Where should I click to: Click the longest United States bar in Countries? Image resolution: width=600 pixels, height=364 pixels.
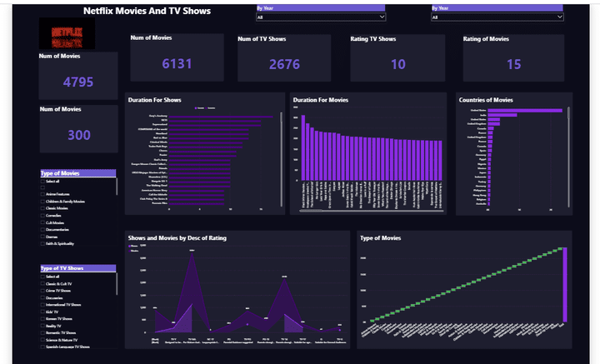coord(525,111)
